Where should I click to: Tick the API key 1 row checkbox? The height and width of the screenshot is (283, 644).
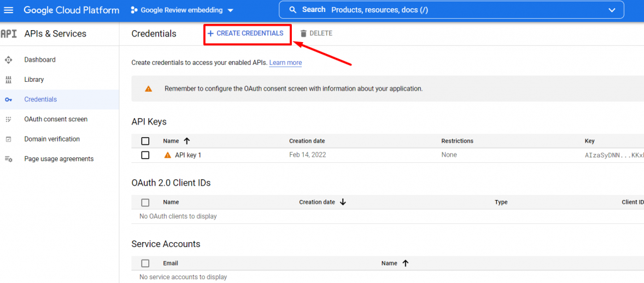pyautogui.click(x=145, y=155)
